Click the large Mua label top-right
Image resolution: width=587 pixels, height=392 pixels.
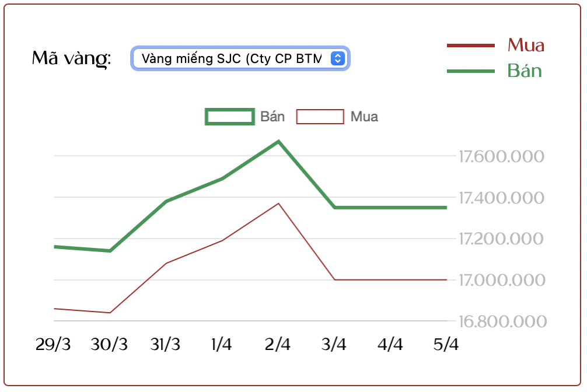(526, 45)
